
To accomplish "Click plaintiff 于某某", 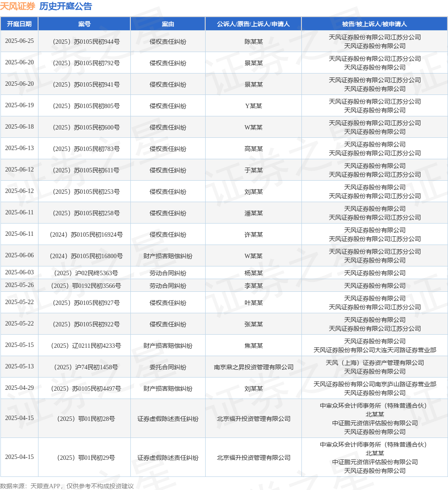I will click(253, 170).
